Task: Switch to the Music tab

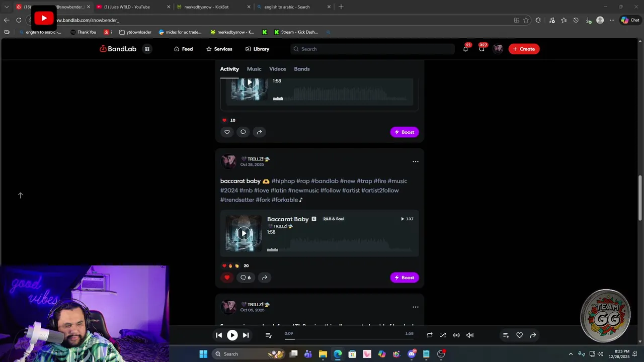Action: pos(254,69)
